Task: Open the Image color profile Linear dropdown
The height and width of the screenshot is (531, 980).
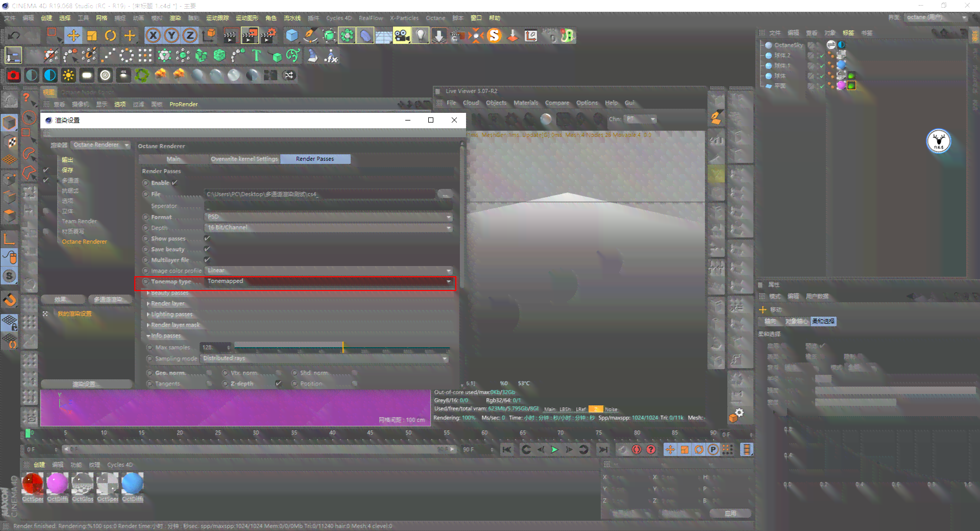Action: point(328,271)
